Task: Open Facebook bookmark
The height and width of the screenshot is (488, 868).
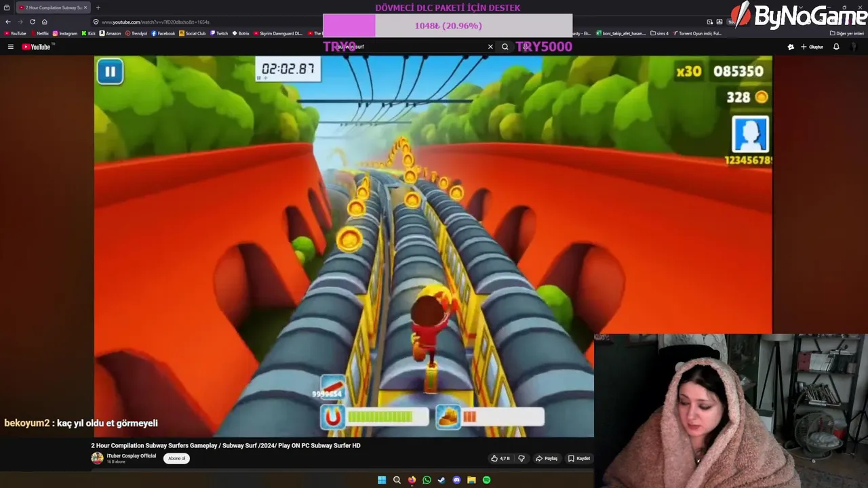Action: (x=163, y=33)
